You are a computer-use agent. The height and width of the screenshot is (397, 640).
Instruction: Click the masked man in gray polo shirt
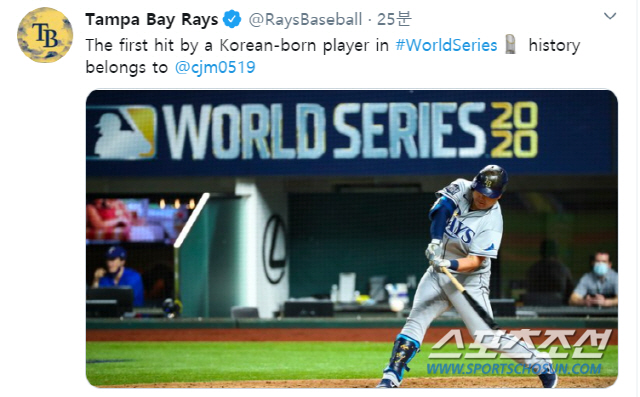pyautogui.click(x=595, y=280)
